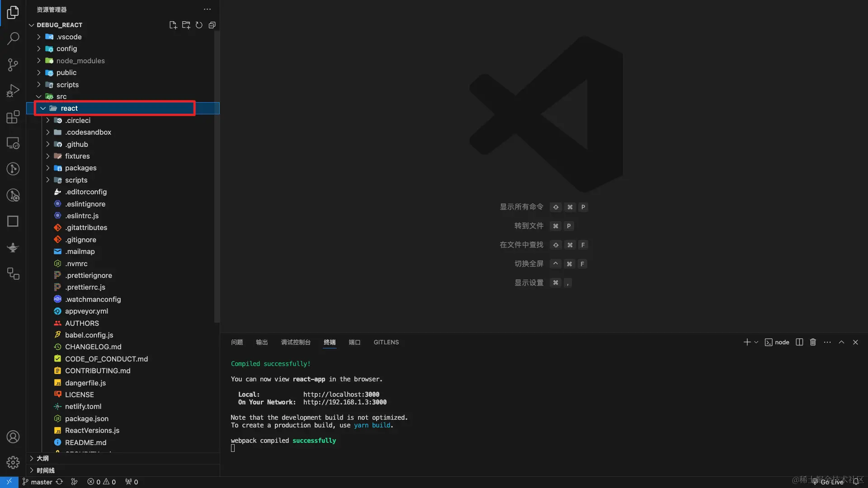Open the Search view in activity bar
This screenshot has height=488, width=868.
pyautogui.click(x=13, y=38)
